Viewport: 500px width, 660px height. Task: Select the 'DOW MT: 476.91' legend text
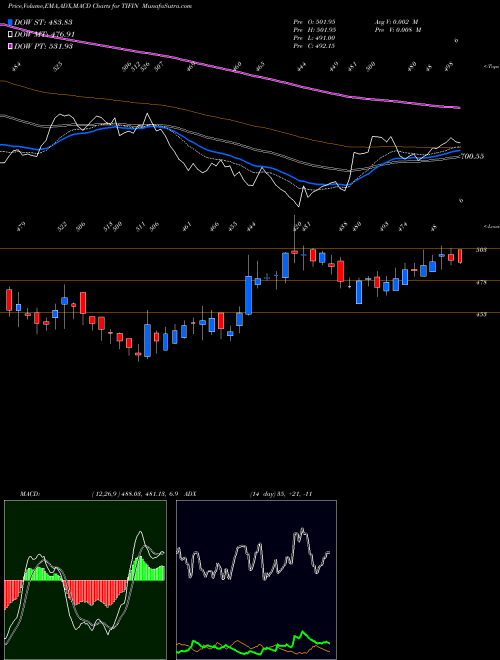click(x=45, y=35)
